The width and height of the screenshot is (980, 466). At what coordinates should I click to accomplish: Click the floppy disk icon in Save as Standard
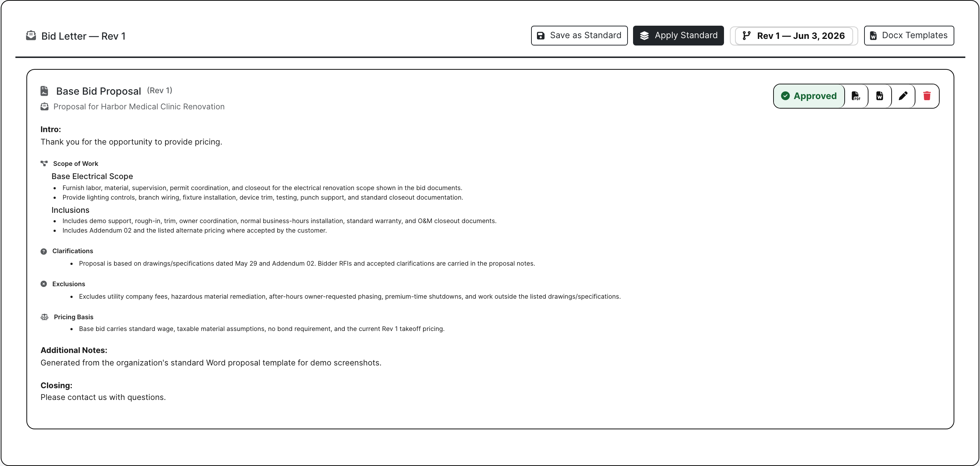click(x=541, y=35)
